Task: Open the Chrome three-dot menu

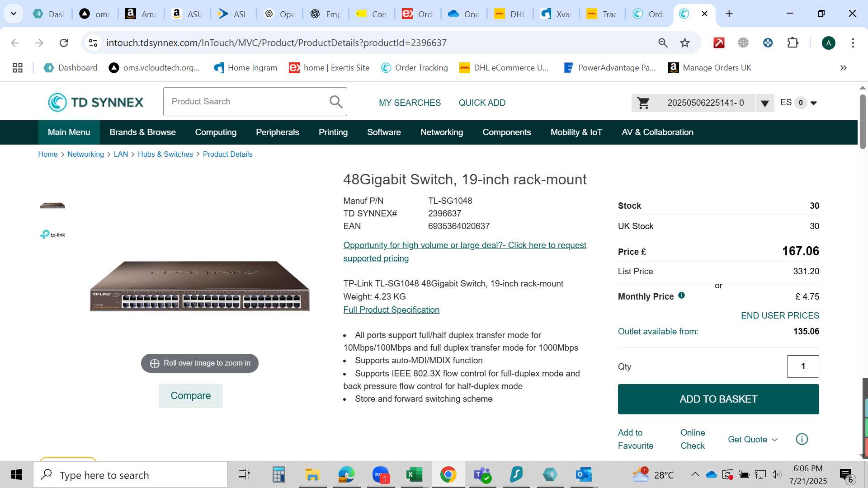Action: (853, 43)
